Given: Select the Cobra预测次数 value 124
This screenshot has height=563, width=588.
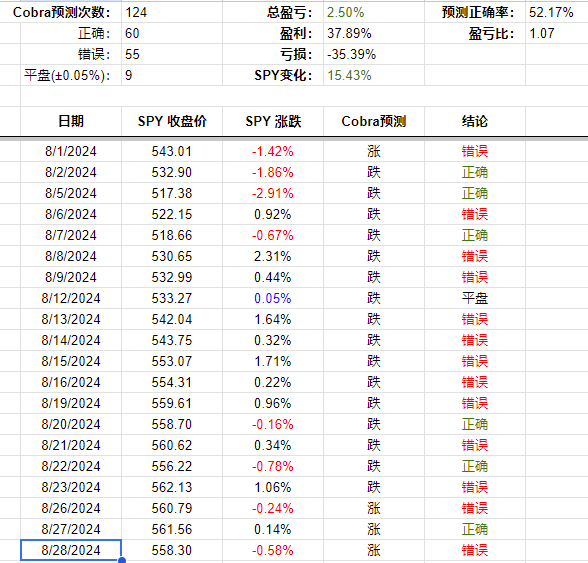Looking at the screenshot, I should (172, 12).
